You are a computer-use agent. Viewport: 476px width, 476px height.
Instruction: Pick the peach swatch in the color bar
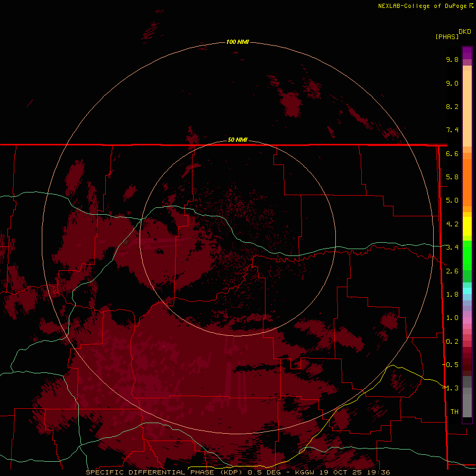[x=467, y=108]
